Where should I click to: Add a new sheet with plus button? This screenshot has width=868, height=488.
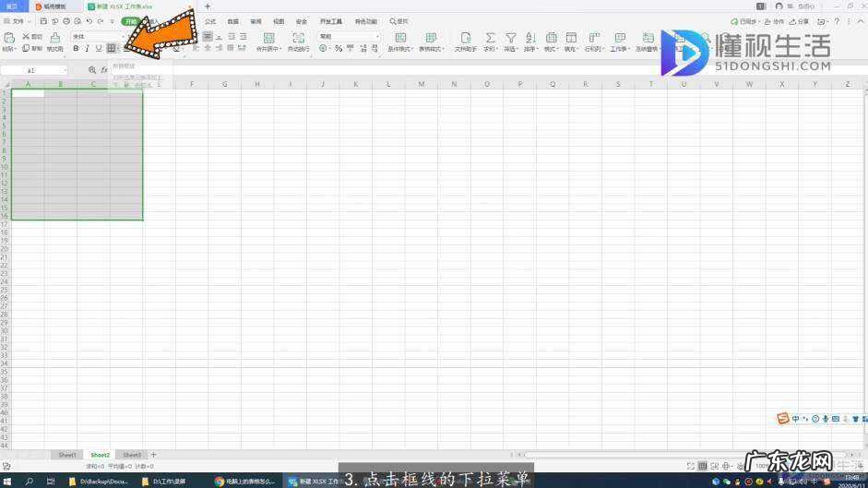pos(154,455)
